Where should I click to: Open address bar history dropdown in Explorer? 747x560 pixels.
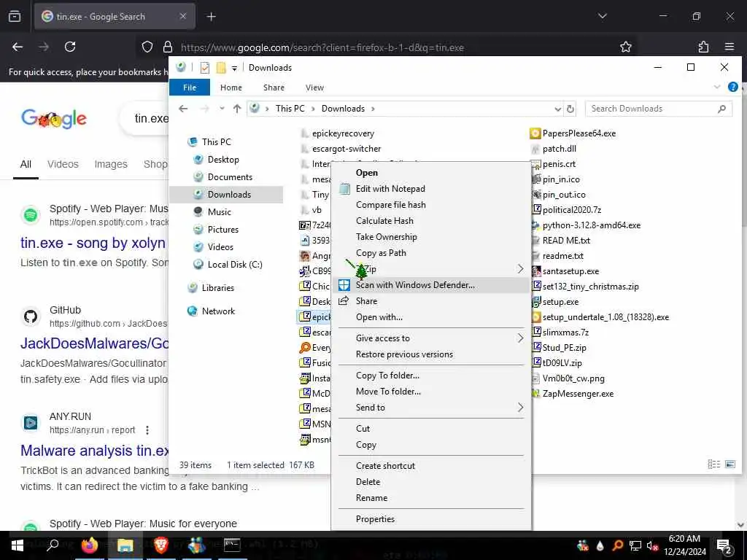pos(558,109)
